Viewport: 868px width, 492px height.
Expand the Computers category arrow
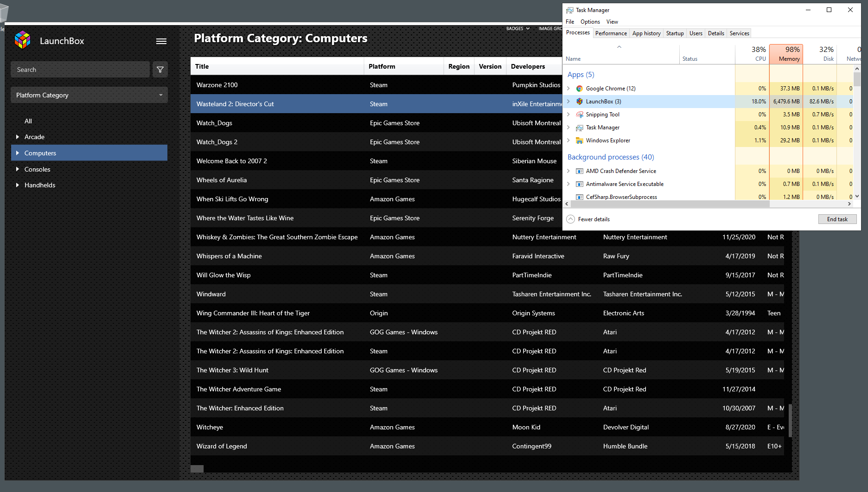pos(18,153)
